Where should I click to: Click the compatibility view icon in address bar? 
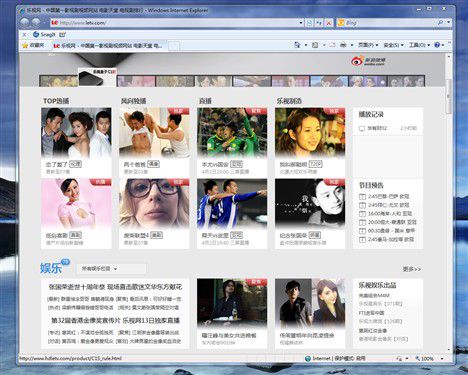(x=309, y=23)
